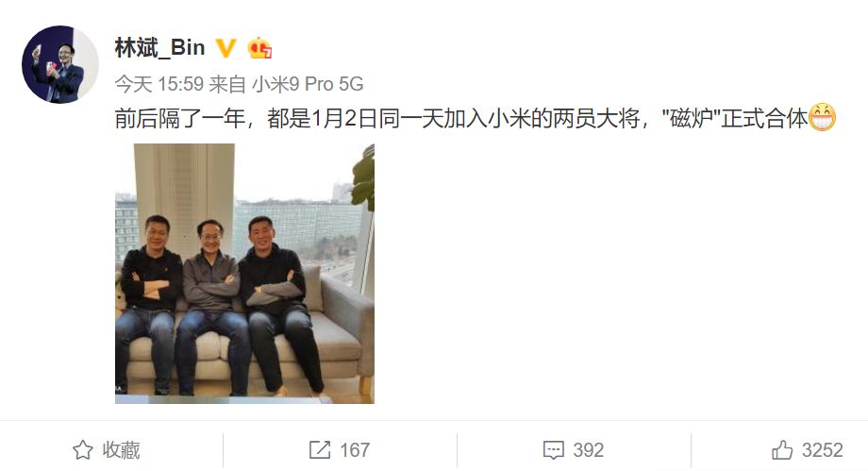
Task: Click the crown membership level icon
Action: pyautogui.click(x=259, y=48)
